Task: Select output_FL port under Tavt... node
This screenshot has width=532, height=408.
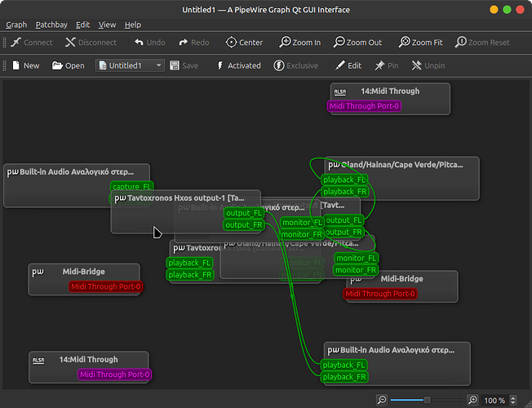Action: coord(344,220)
